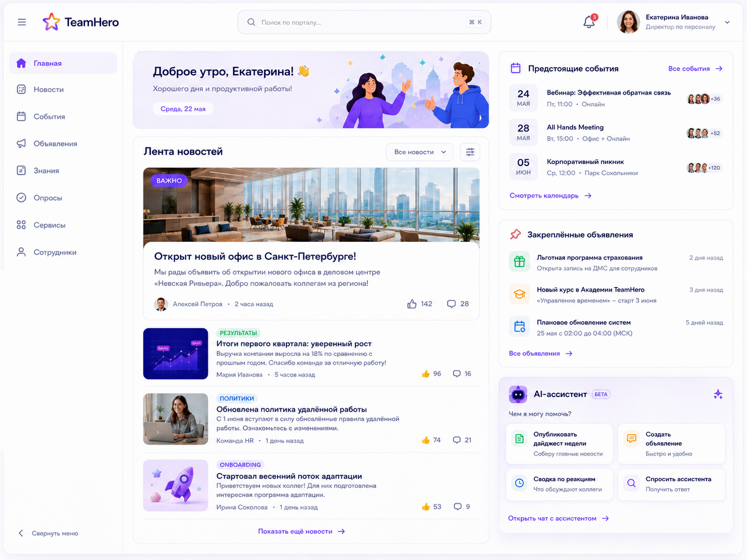Open the chart thumbnail of quarterly results

point(175,354)
